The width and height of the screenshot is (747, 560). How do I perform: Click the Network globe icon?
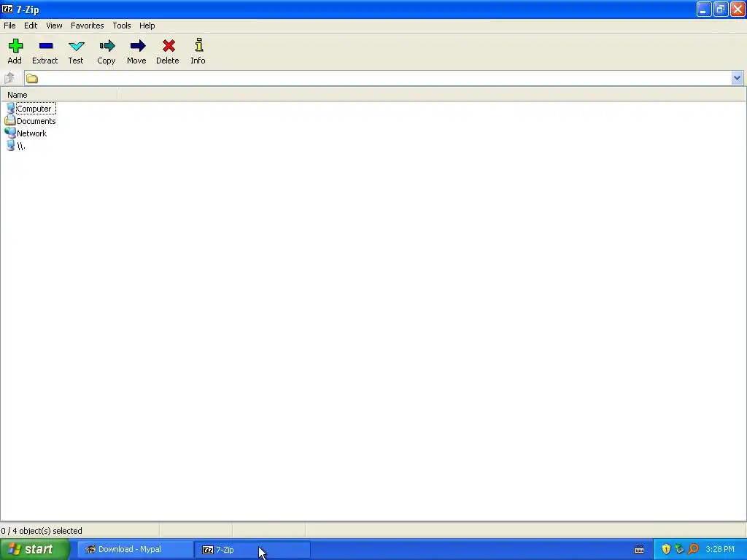click(10, 133)
